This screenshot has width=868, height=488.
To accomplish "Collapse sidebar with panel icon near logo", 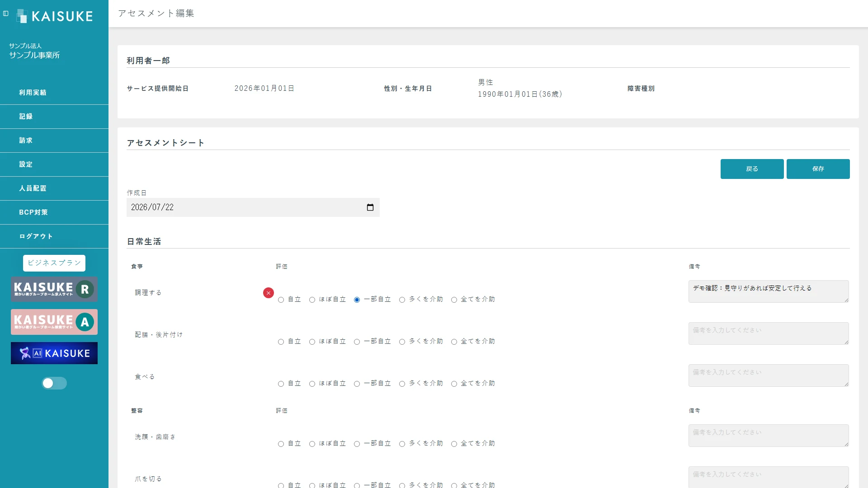I will (x=6, y=14).
